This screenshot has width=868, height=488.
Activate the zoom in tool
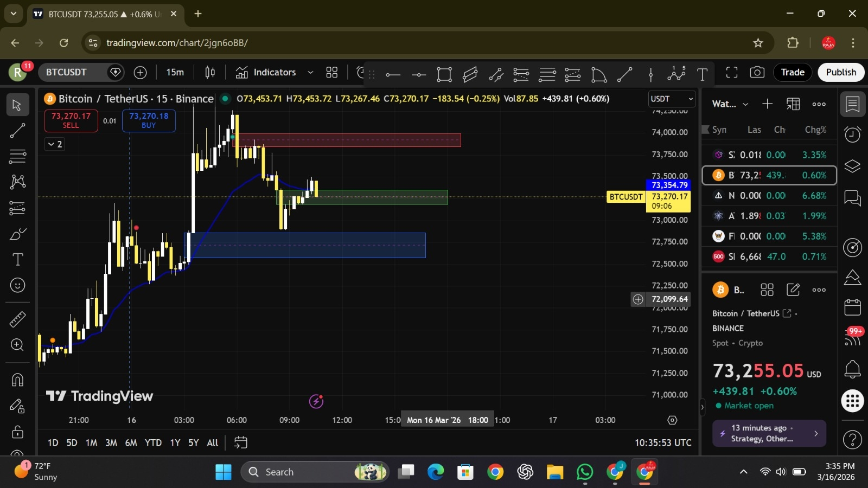coord(17,345)
